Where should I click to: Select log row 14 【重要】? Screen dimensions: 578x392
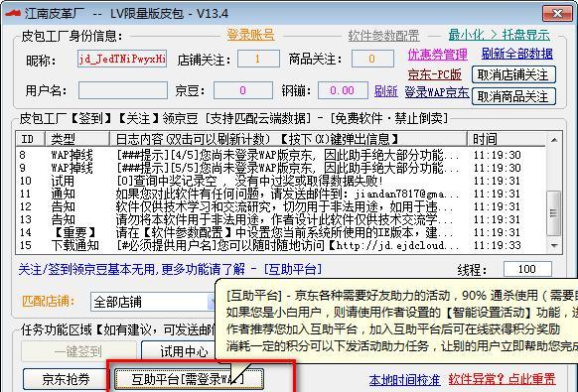click(280, 232)
